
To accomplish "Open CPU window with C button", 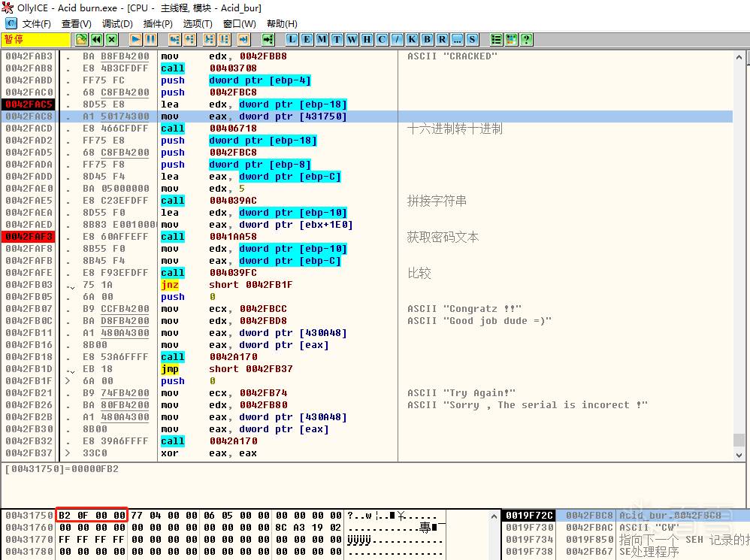I will pos(382,40).
